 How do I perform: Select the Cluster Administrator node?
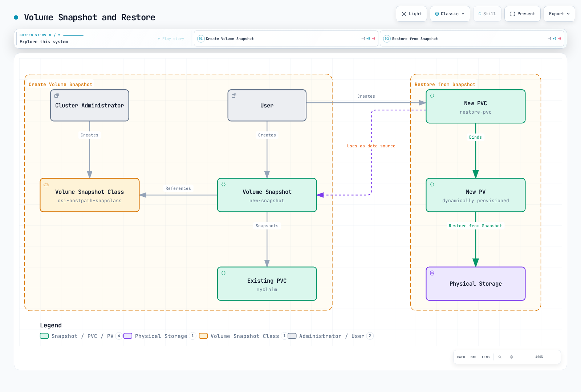90,105
